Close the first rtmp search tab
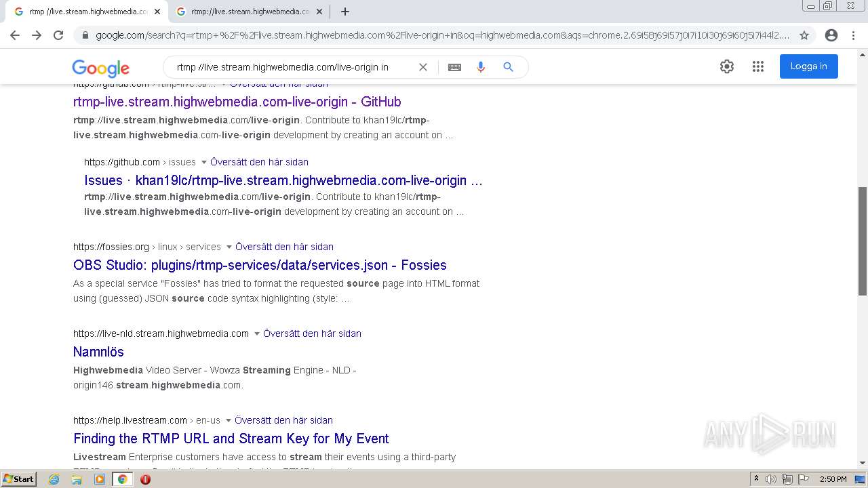 (157, 12)
